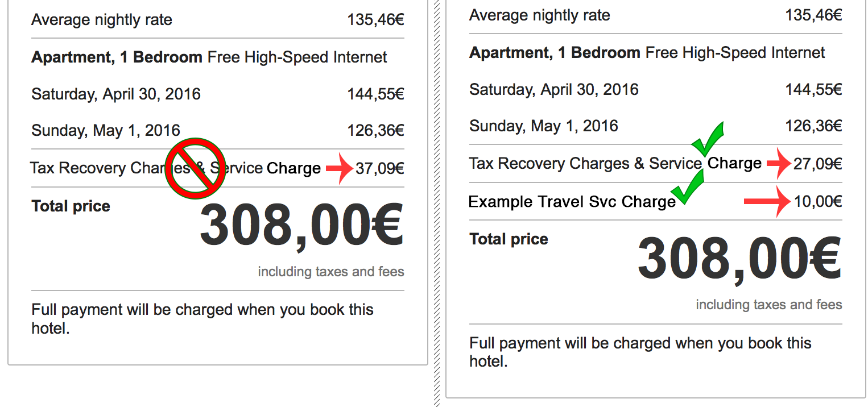Screen dimensions: 868x407
Task: Select the 37,09€ tax charge amount
Action: pos(380,168)
